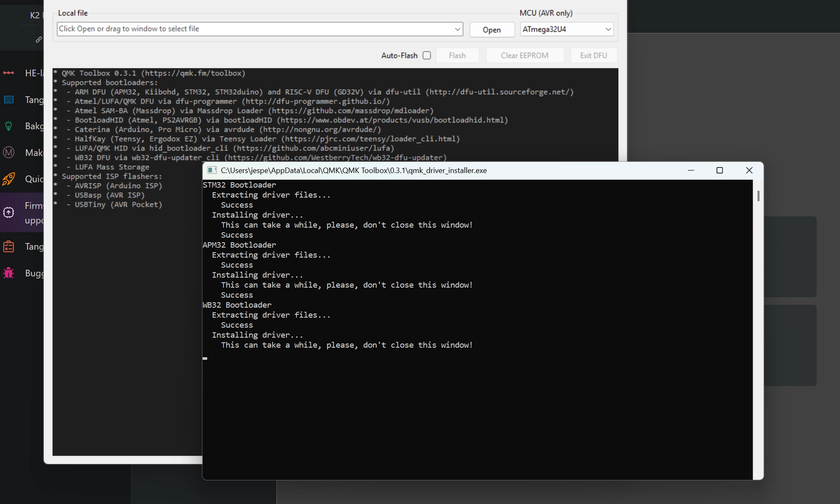Click 'APM32 Bootloader' in the console
Screen dimensions: 840x504
coord(239,245)
